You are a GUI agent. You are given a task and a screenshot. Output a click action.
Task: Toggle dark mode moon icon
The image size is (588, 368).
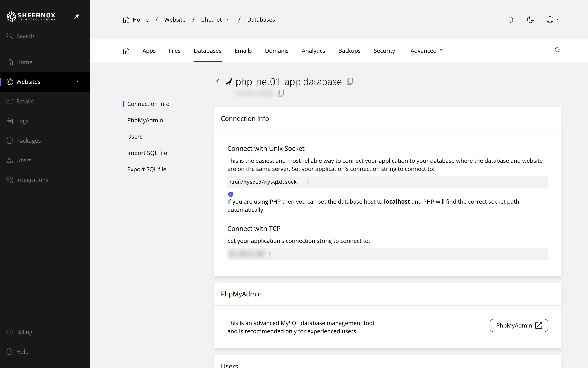(x=530, y=19)
